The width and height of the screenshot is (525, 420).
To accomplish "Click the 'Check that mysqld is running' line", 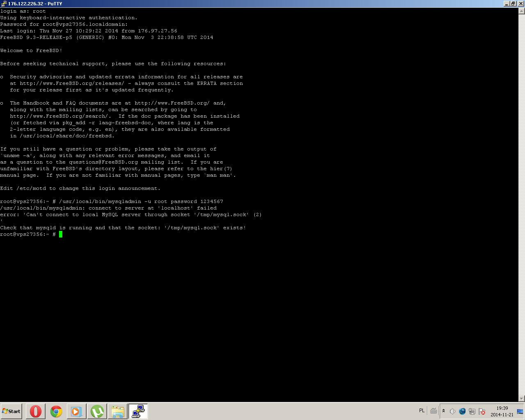I will tap(123, 228).
